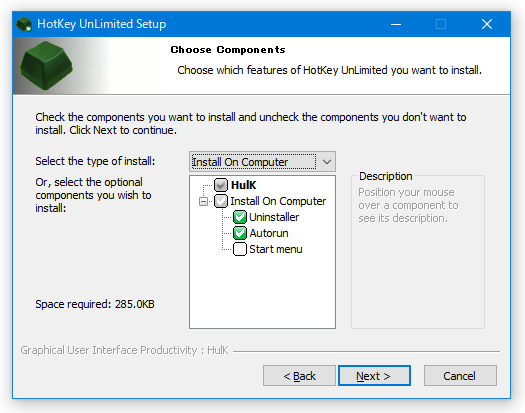This screenshot has height=413, width=525.
Task: Enable the Start menu component
Action: click(x=240, y=249)
